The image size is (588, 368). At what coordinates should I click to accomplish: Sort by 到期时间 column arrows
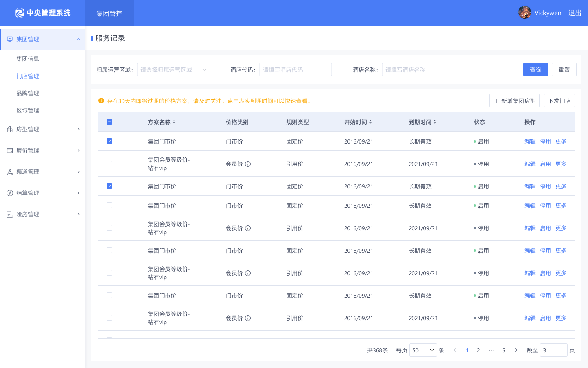click(435, 122)
